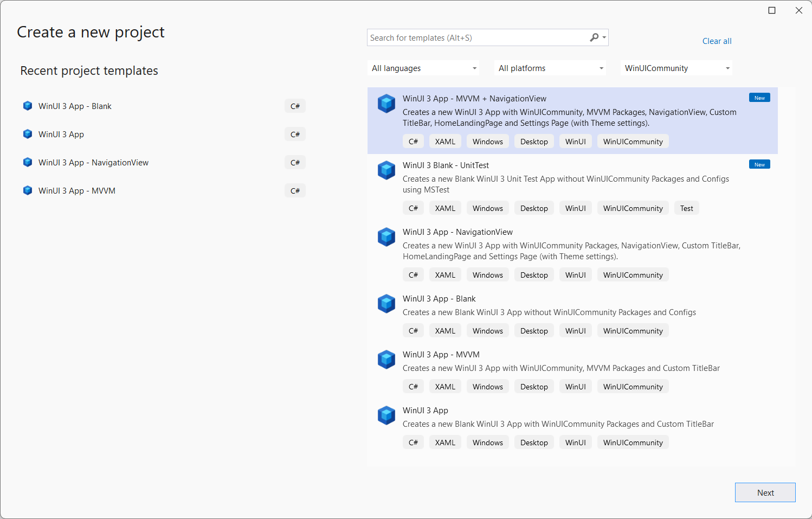Viewport: 812px width, 519px height.
Task: Click cube icon of WinUI 3 App - NavigationView in template list
Action: [386, 237]
